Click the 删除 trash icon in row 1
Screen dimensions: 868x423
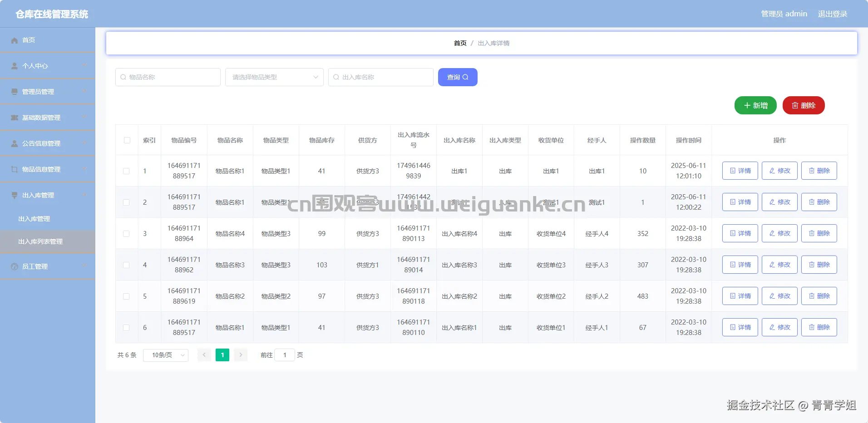pyautogui.click(x=812, y=171)
